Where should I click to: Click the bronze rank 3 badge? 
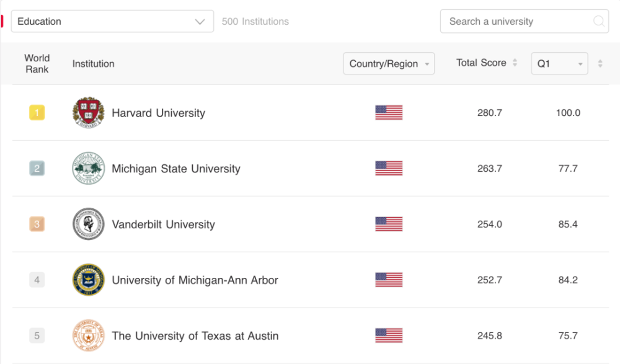pyautogui.click(x=37, y=224)
